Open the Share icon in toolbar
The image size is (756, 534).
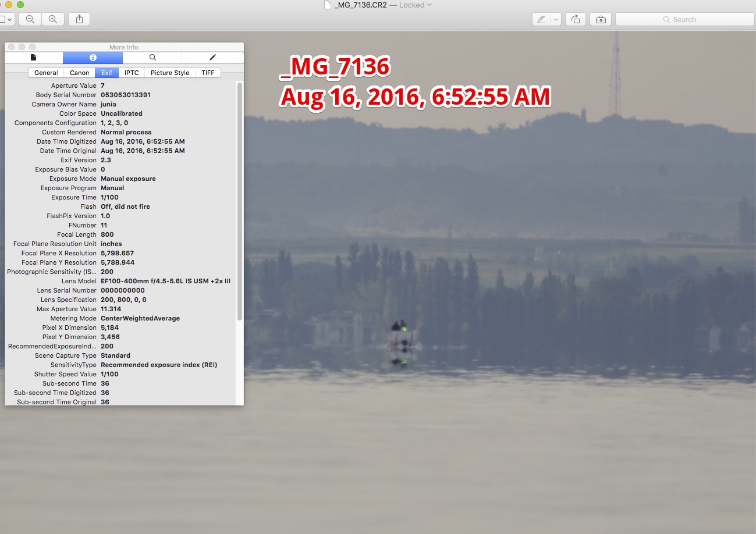(x=79, y=19)
